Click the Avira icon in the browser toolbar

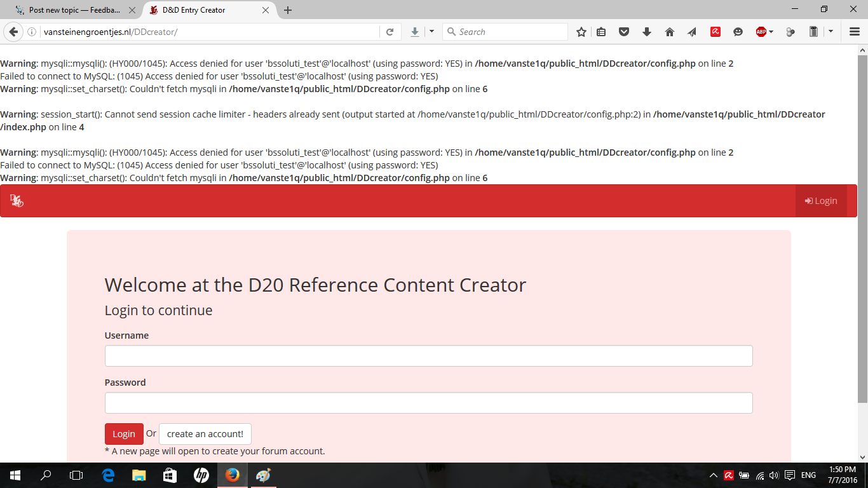point(715,32)
